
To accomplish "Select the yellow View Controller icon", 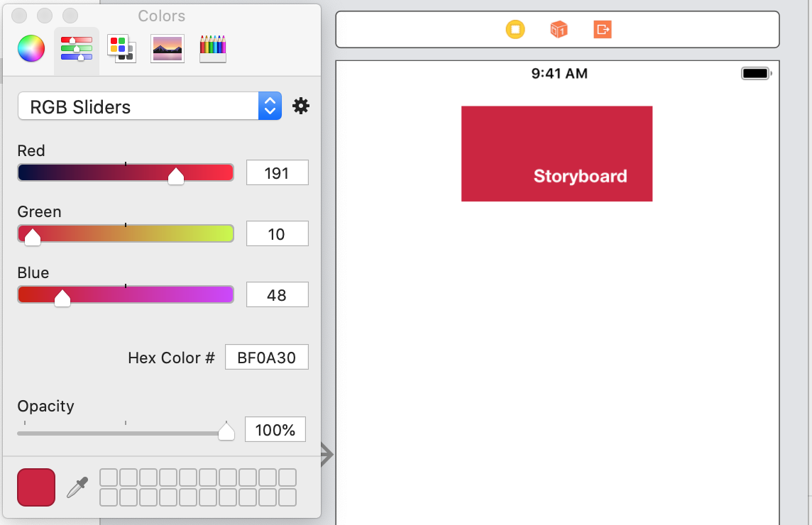I will (x=515, y=30).
